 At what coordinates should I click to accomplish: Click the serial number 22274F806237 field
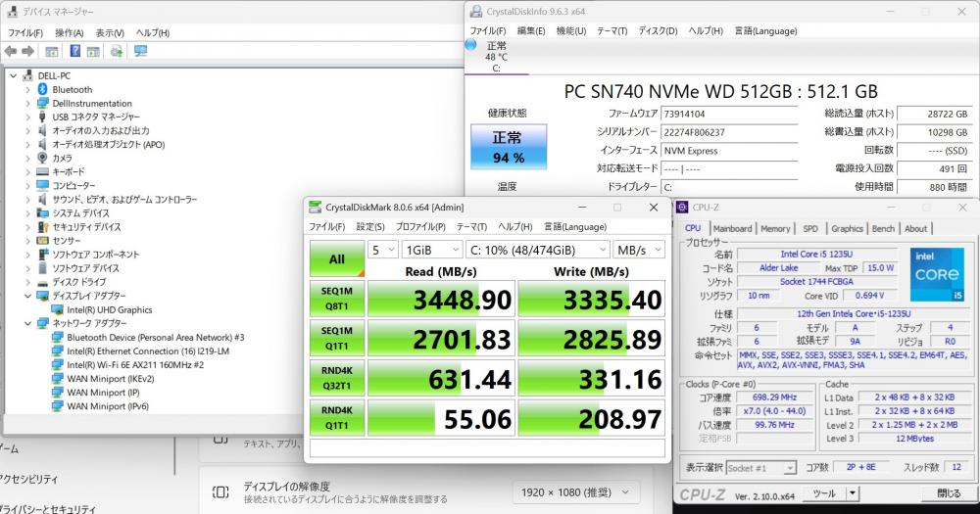pos(729,132)
